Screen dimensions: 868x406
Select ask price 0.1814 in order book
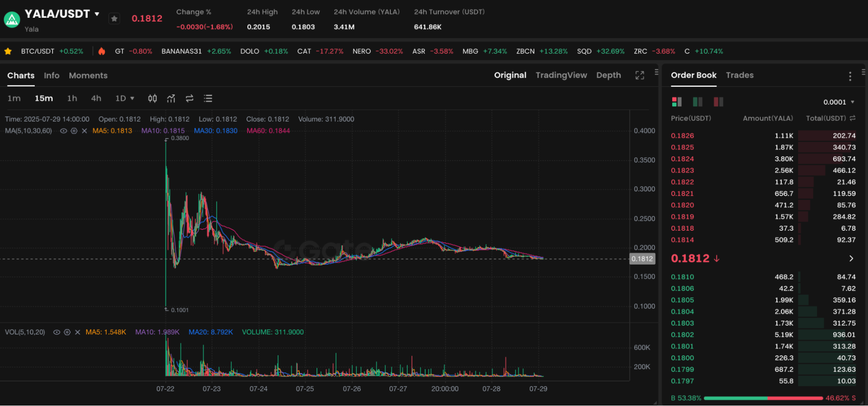tap(683, 240)
